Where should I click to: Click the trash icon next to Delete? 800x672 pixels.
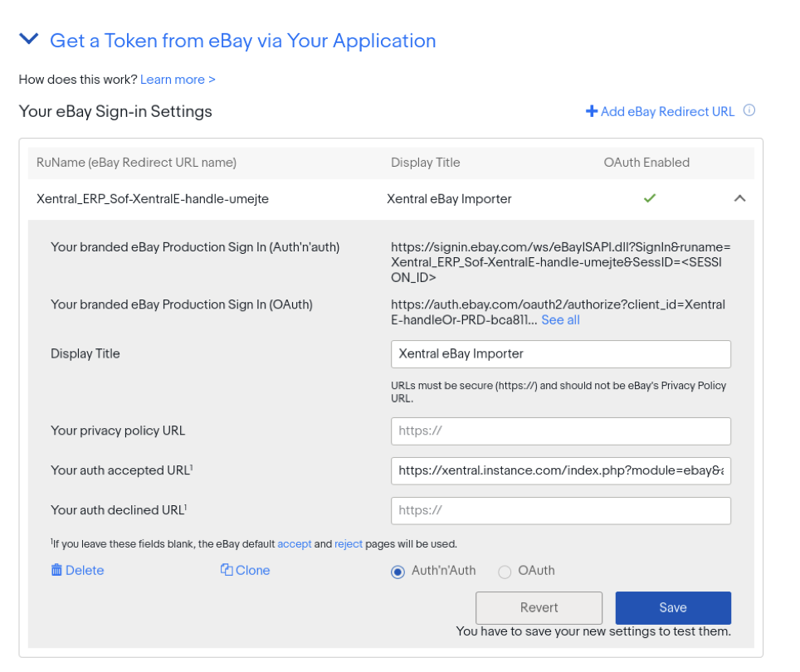click(x=56, y=570)
